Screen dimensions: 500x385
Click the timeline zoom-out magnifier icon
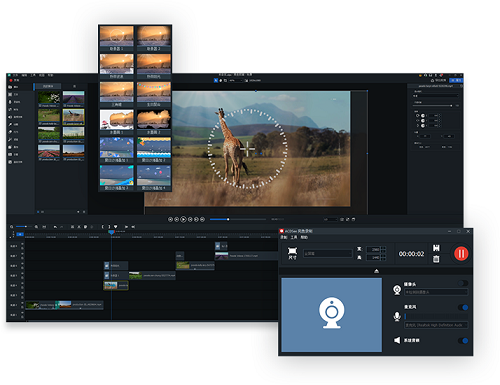tap(12, 227)
